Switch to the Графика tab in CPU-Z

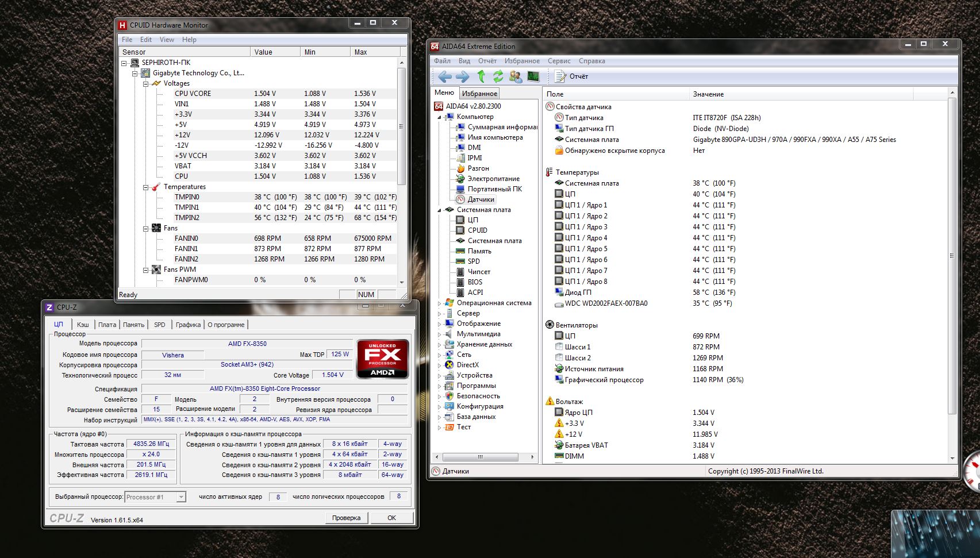[189, 325]
